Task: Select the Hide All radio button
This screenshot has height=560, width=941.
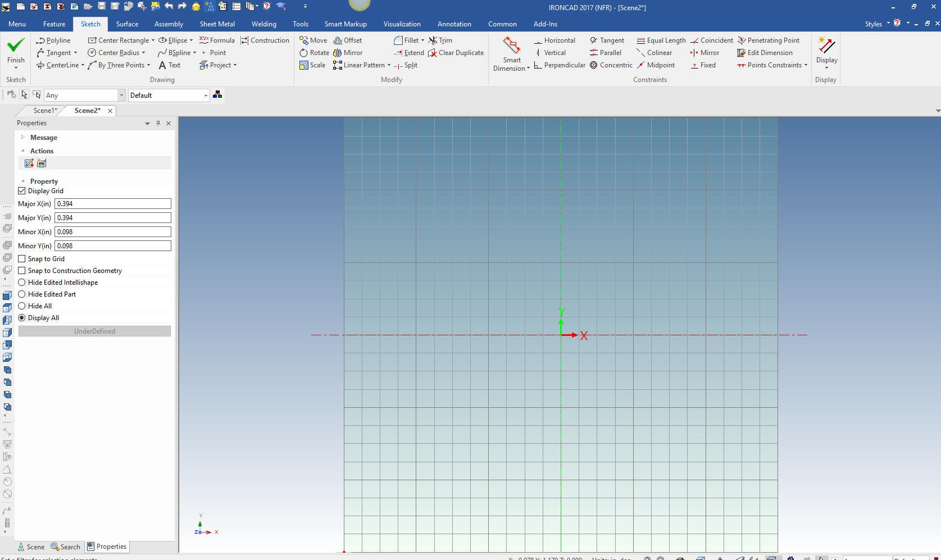Action: [x=22, y=306]
